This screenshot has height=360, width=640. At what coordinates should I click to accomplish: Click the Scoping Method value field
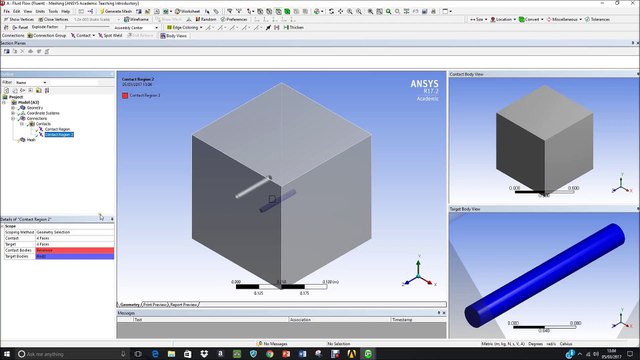(x=75, y=232)
